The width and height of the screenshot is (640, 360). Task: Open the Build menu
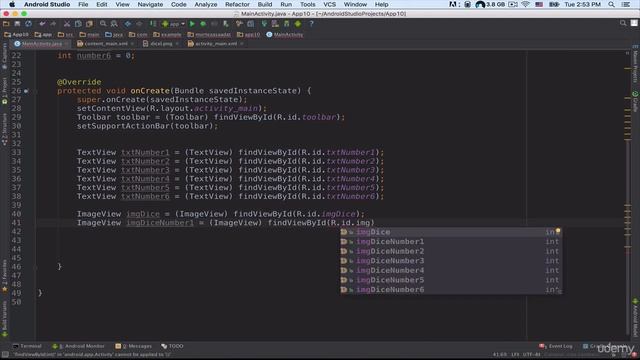[x=264, y=4]
